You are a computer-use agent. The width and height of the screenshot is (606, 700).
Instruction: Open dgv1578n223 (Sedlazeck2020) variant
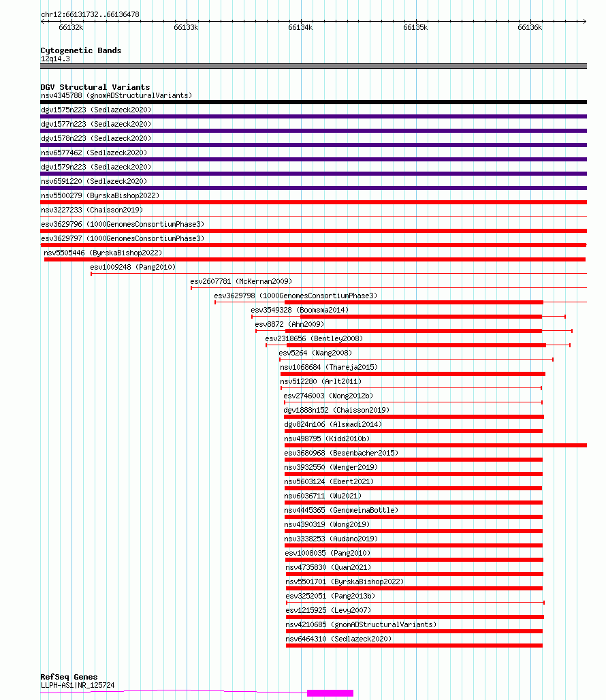96,138
